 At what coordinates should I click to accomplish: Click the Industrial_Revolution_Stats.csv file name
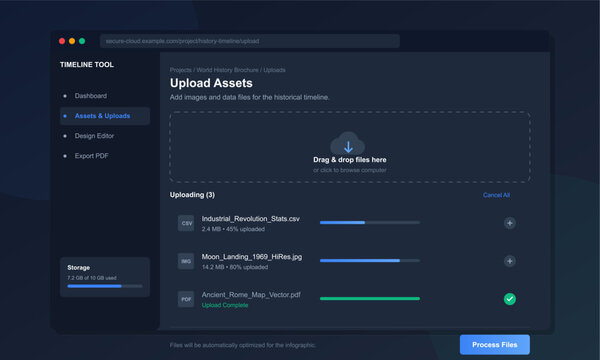pos(251,219)
